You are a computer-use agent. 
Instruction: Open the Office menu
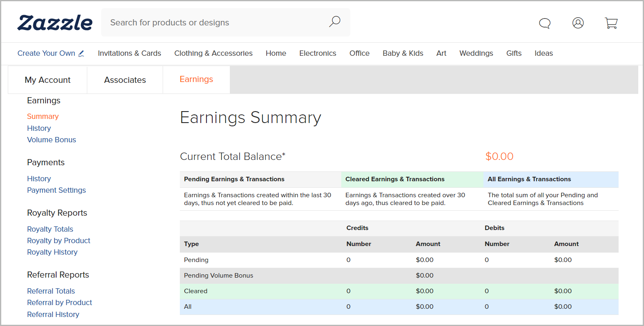(x=359, y=53)
